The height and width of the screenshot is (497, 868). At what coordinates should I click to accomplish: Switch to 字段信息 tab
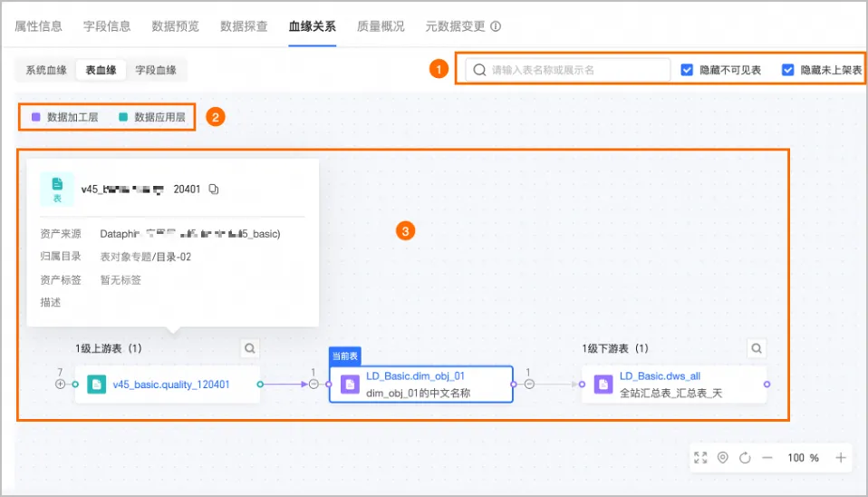[107, 26]
